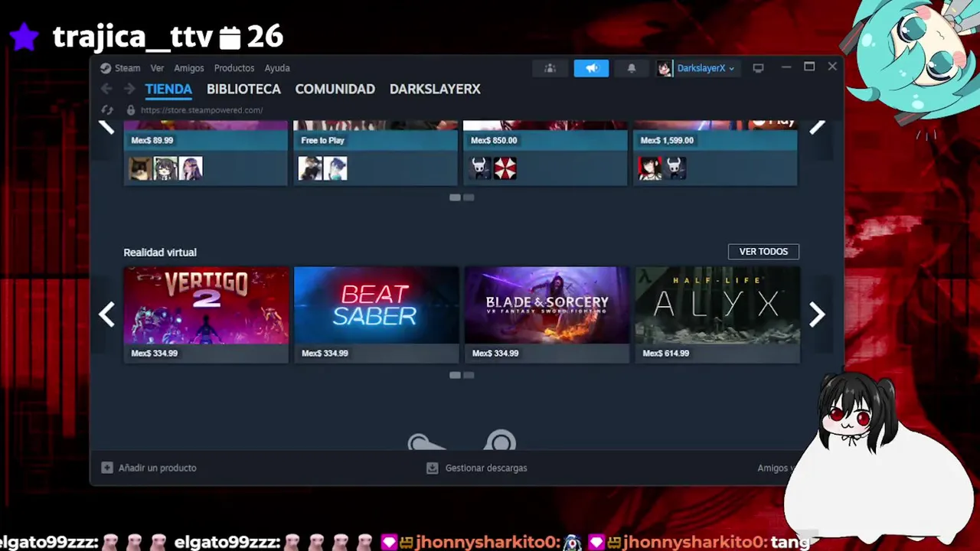
Task: Click the cat friend avatar under Mex$ 89.99
Action: 140,168
